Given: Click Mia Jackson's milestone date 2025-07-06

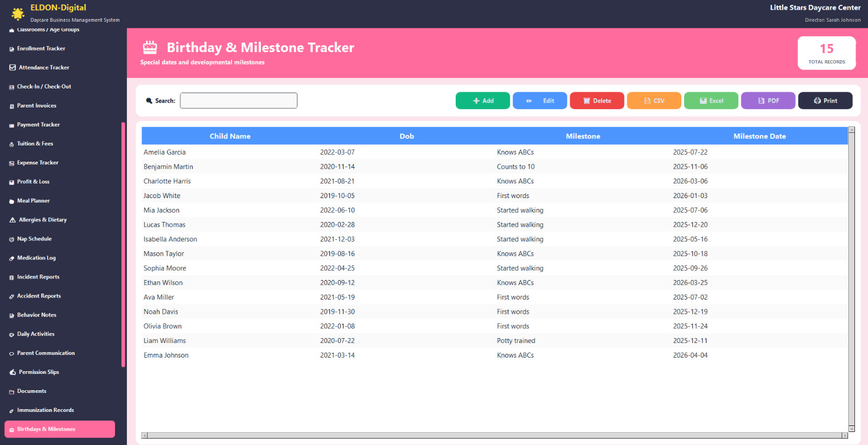Looking at the screenshot, I should [690, 210].
